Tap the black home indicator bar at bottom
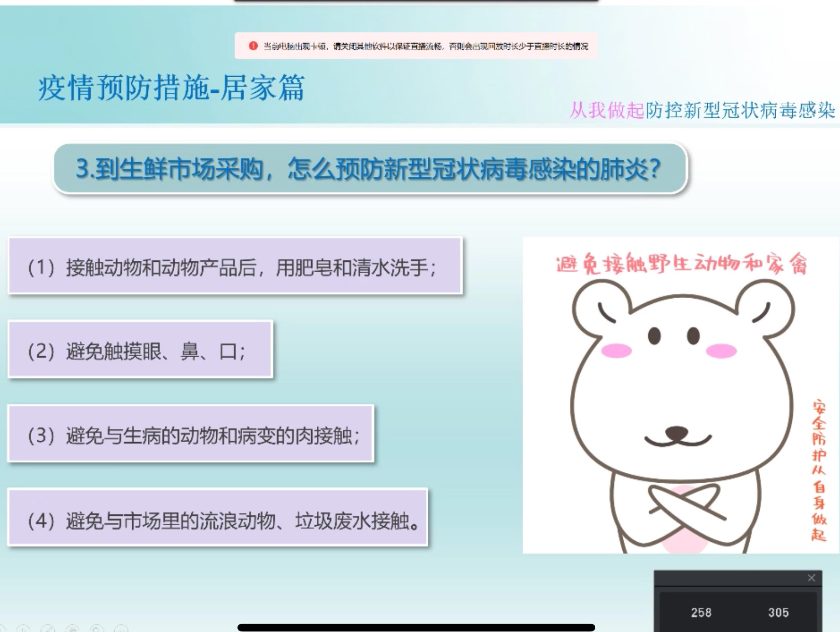 pos(416,627)
